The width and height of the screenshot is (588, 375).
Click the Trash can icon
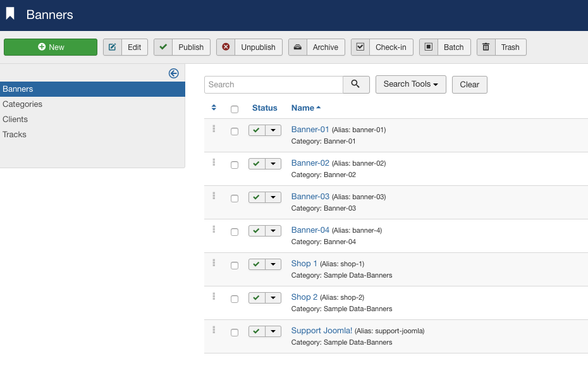pos(486,47)
